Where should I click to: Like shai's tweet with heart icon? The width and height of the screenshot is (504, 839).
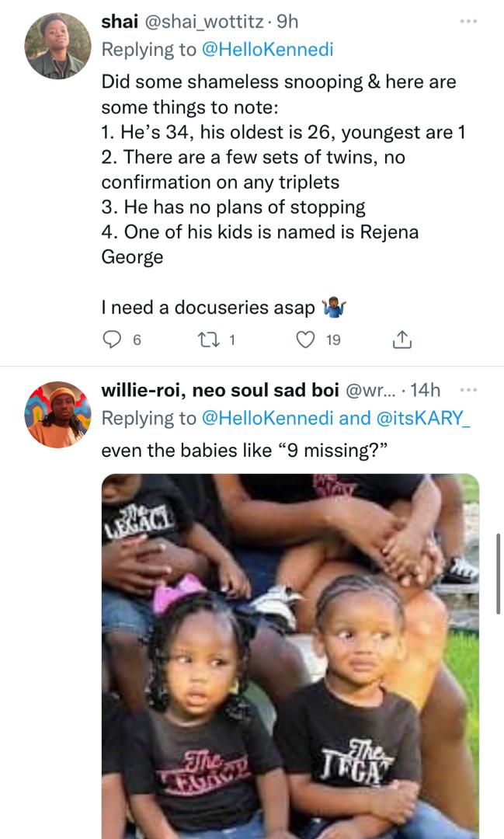(x=308, y=339)
